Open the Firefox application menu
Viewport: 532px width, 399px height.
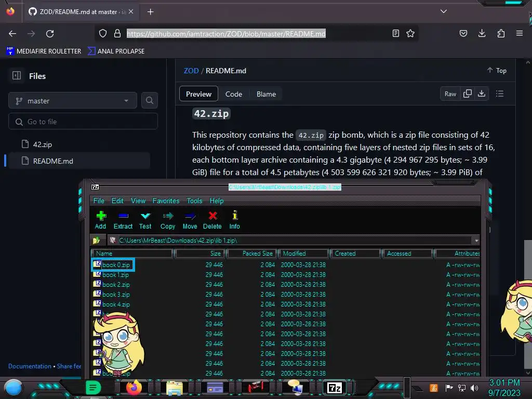pos(520,33)
